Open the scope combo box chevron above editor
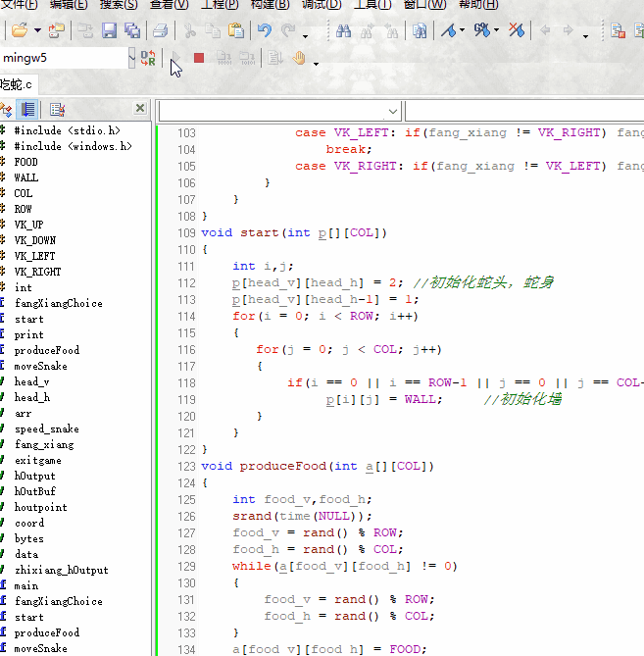This screenshot has height=656, width=644. click(x=392, y=111)
